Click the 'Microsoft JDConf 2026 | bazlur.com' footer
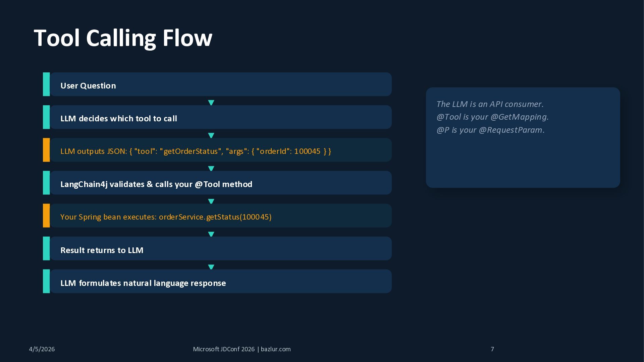Viewport: 644px width, 362px height. tap(242, 349)
